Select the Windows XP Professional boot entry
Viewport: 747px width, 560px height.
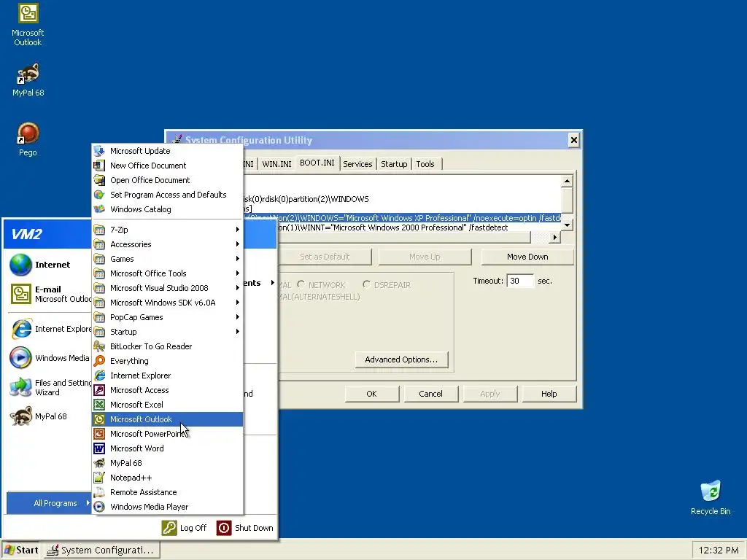pyautogui.click(x=403, y=218)
